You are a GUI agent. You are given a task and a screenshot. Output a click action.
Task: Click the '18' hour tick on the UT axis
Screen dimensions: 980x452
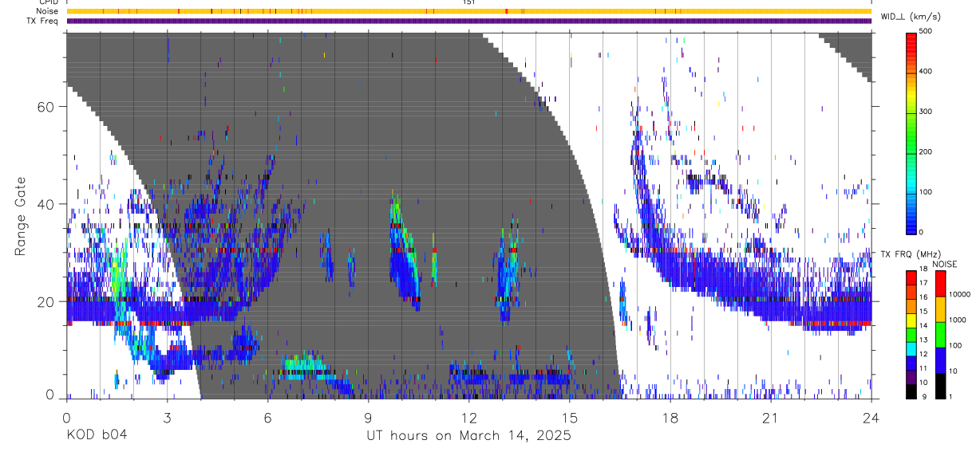tap(670, 418)
